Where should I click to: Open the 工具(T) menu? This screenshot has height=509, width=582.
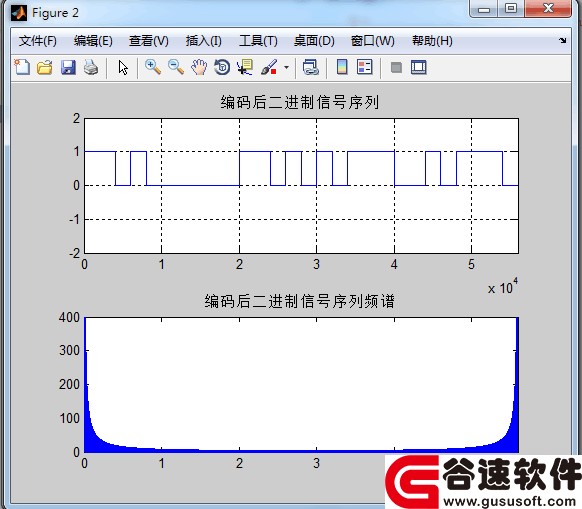point(258,41)
